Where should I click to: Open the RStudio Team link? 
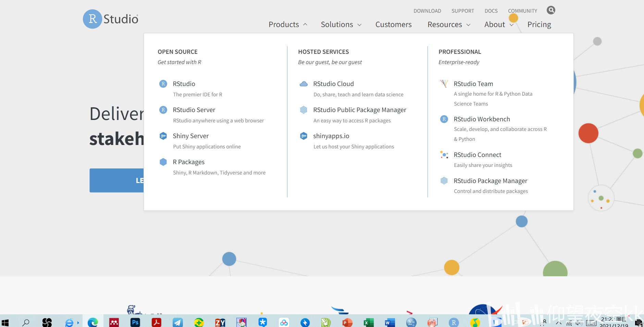473,84
